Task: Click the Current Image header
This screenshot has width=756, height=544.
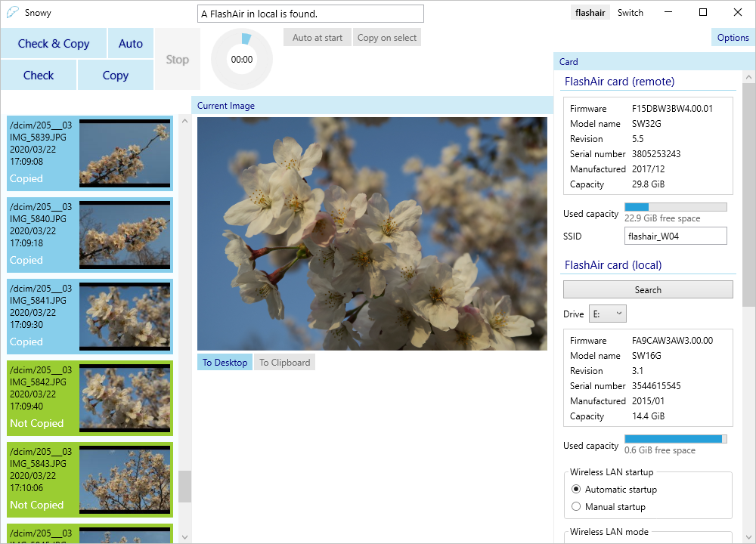Action: [x=372, y=106]
